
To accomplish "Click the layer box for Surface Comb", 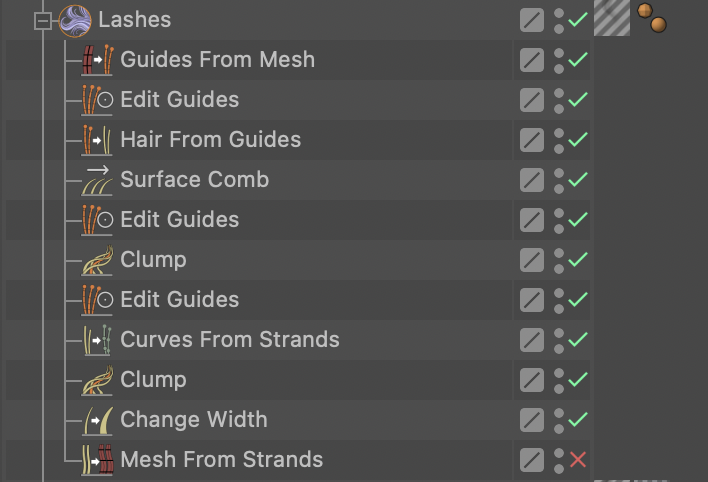I will click(x=532, y=180).
